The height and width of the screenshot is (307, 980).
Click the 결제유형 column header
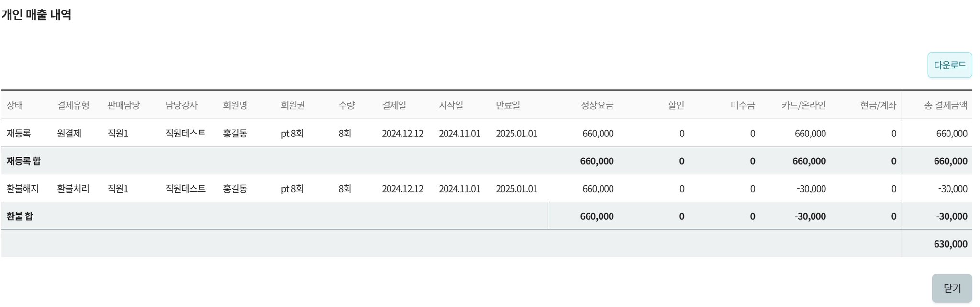tap(73, 105)
